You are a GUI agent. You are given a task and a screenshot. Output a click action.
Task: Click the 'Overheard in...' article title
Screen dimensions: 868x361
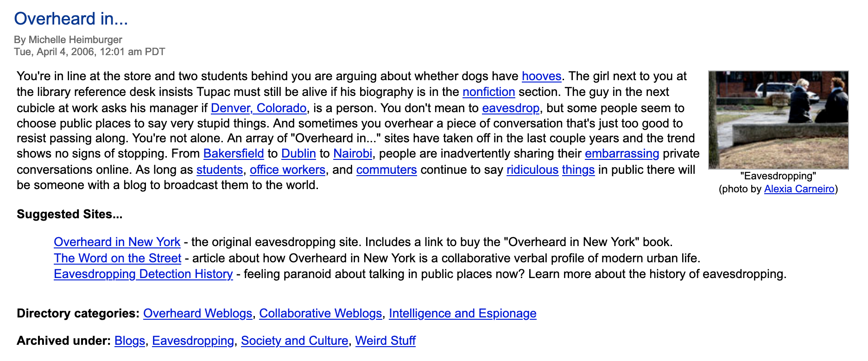71,19
